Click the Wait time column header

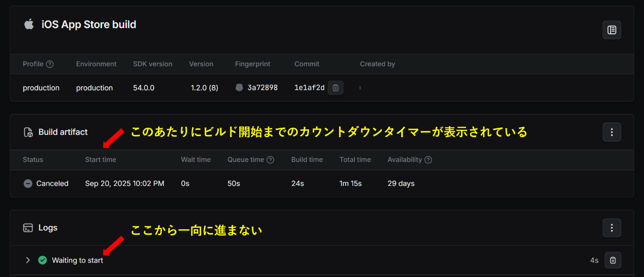[x=196, y=160]
